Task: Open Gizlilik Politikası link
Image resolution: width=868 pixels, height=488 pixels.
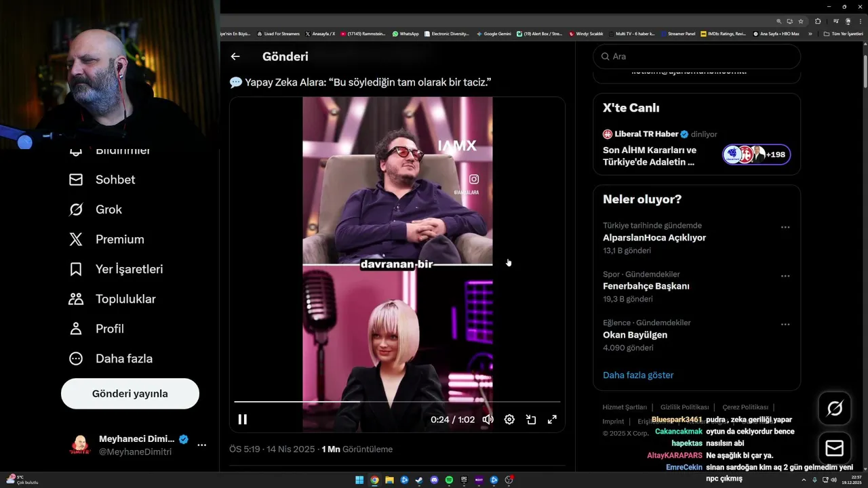Action: coord(684,407)
